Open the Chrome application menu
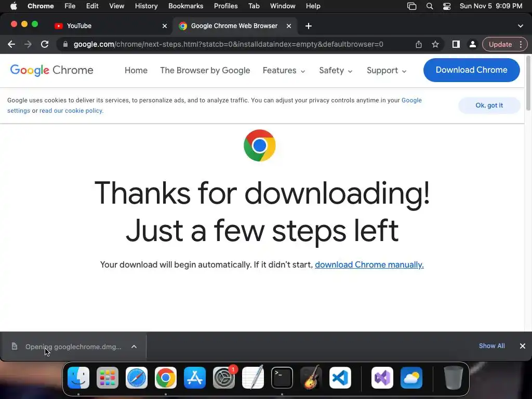 coord(41,6)
